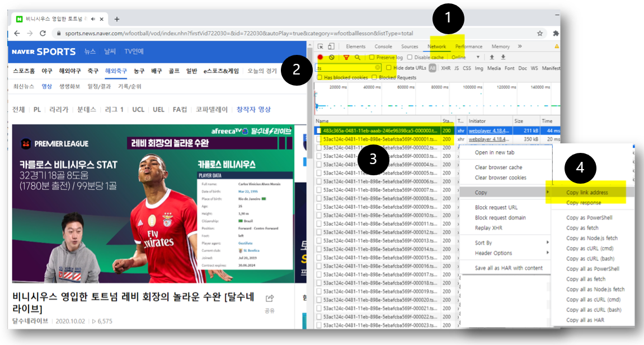Viewport: 644px width, 345px height.
Task: Check Hide data URLs
Action: coord(388,68)
